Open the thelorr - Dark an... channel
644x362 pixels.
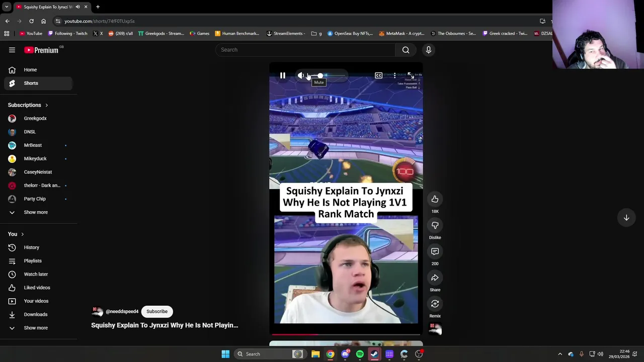pos(38,186)
